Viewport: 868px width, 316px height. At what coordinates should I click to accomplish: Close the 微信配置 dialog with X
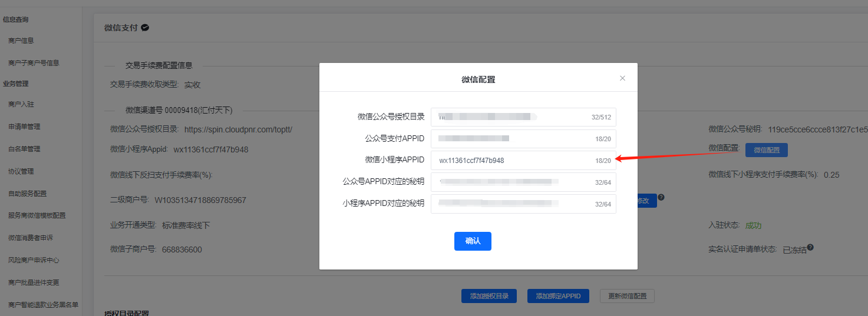(622, 78)
